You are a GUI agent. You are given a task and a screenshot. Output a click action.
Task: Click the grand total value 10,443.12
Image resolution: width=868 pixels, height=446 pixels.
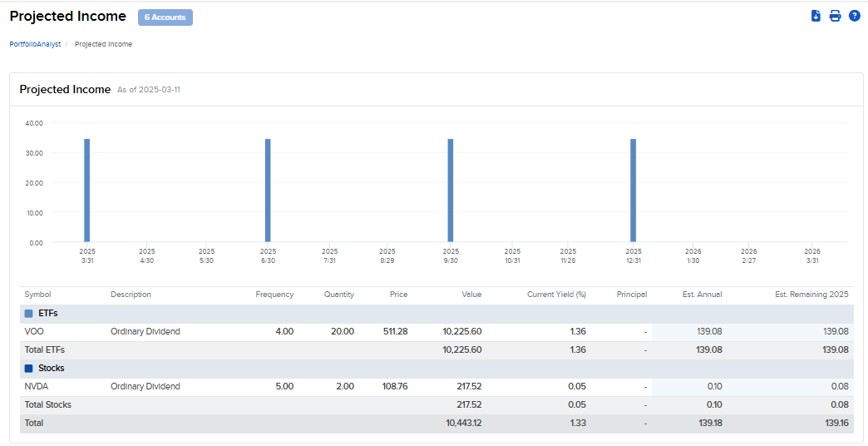pos(464,424)
